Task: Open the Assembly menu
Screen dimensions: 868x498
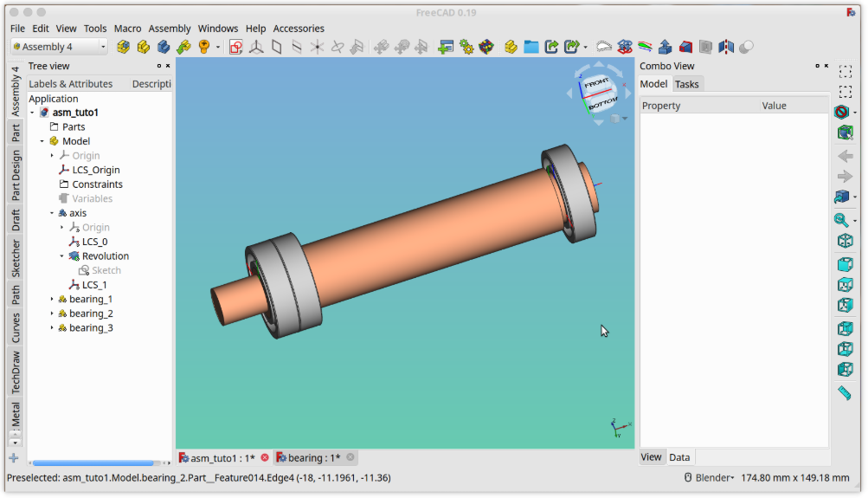Action: [170, 29]
